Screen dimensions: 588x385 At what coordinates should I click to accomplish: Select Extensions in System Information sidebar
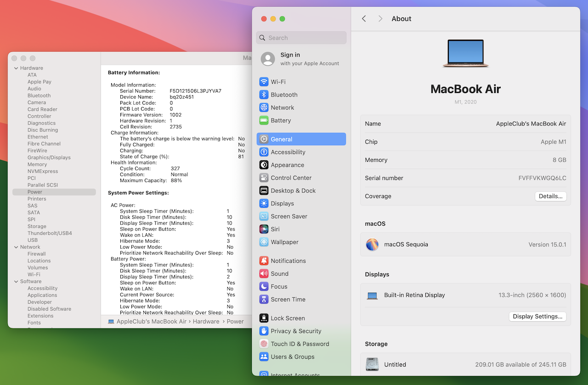(40, 316)
